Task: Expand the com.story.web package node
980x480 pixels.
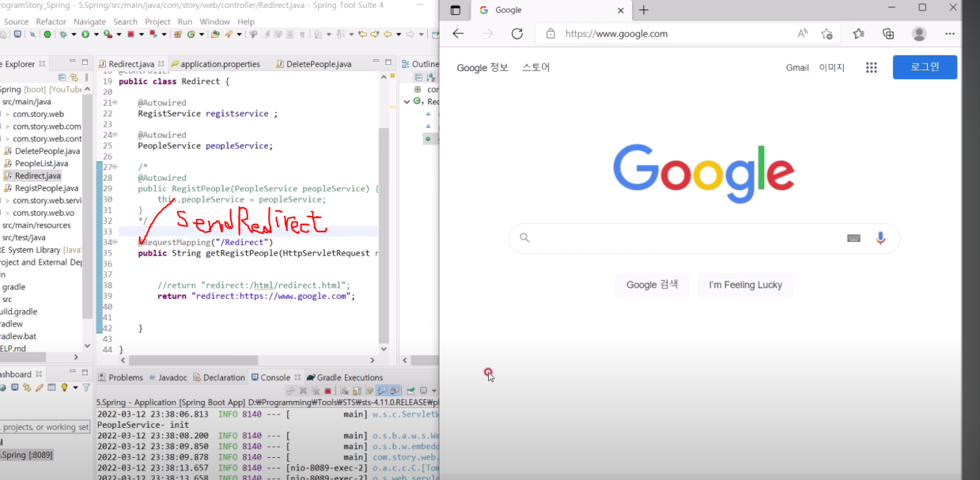Action: click(7, 114)
